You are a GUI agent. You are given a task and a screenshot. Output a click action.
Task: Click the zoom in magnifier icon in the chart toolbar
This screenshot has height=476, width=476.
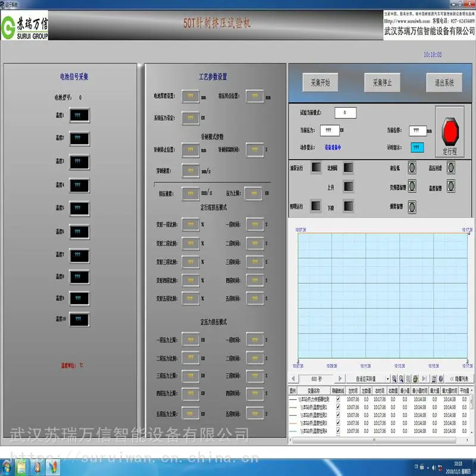[x=394, y=378]
